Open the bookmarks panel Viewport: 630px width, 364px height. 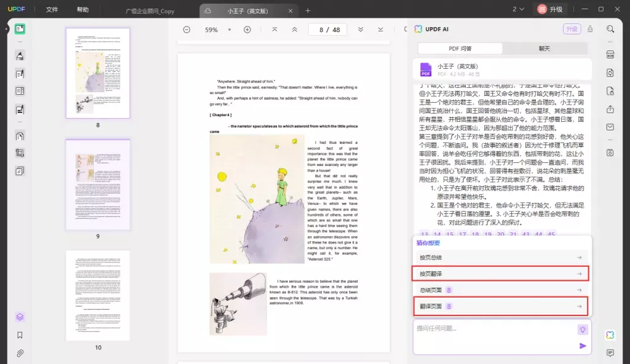tap(20, 335)
